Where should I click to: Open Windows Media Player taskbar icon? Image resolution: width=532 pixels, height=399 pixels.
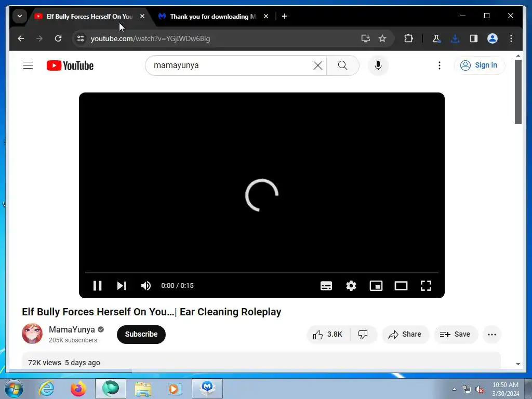point(175,389)
